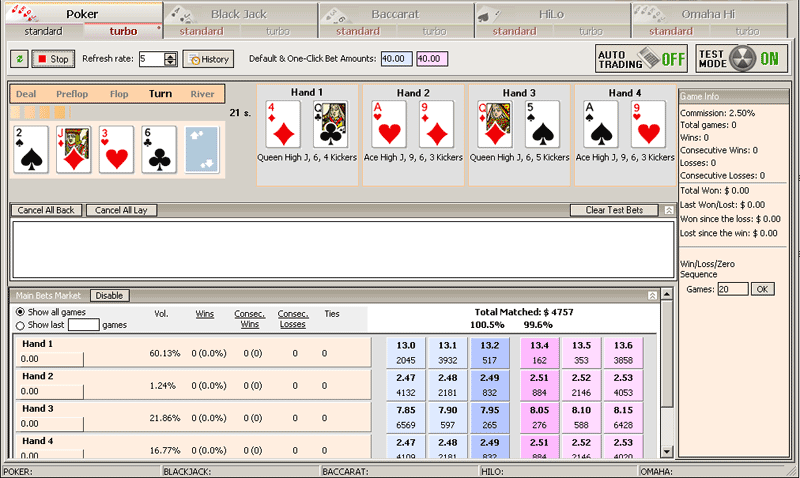Open the Black Jack standard tab

pos(202,32)
